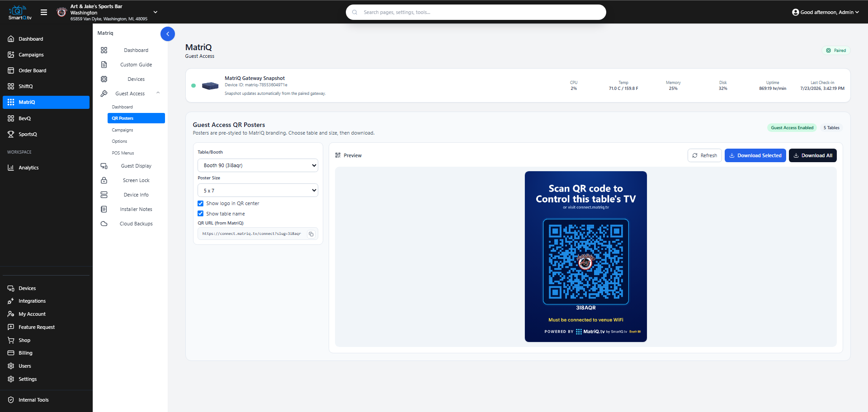The width and height of the screenshot is (868, 412).
Task: Open the Admin user account menu
Action: pyautogui.click(x=826, y=12)
